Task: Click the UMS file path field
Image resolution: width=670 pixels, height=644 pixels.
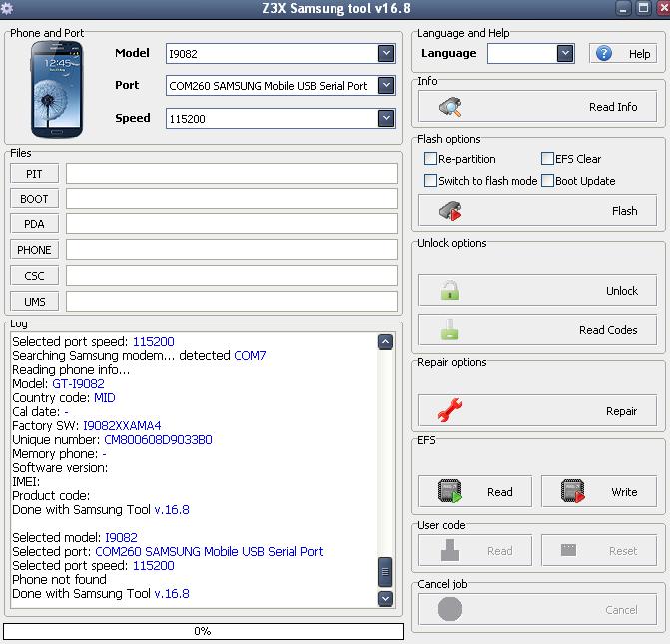Action: coord(232,302)
